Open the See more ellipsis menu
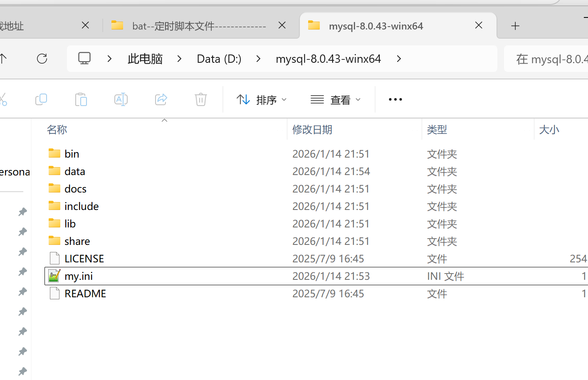 point(395,99)
